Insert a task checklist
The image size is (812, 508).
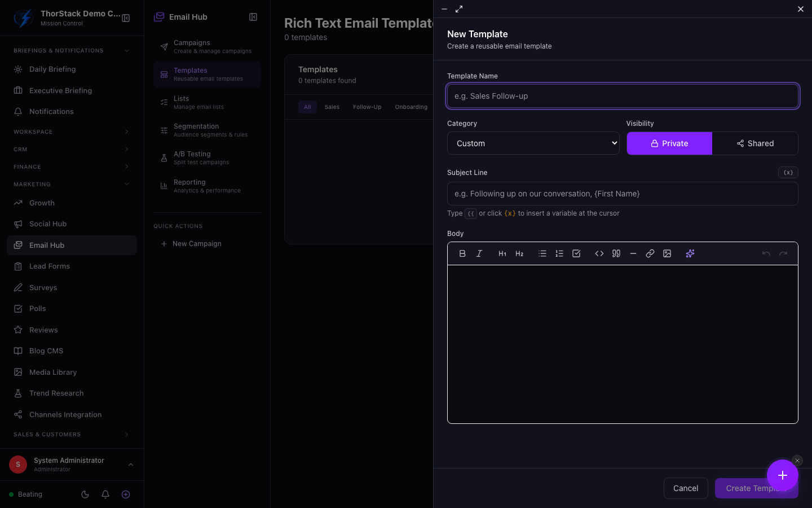pos(576,253)
